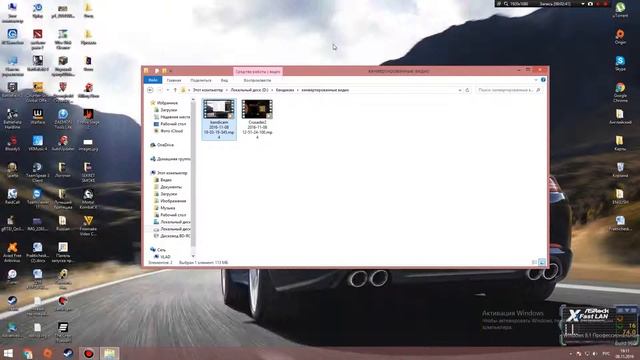This screenshot has height=360, width=640.
Task: Select the Crusader2 video file thumbnail
Action: pyautogui.click(x=257, y=109)
